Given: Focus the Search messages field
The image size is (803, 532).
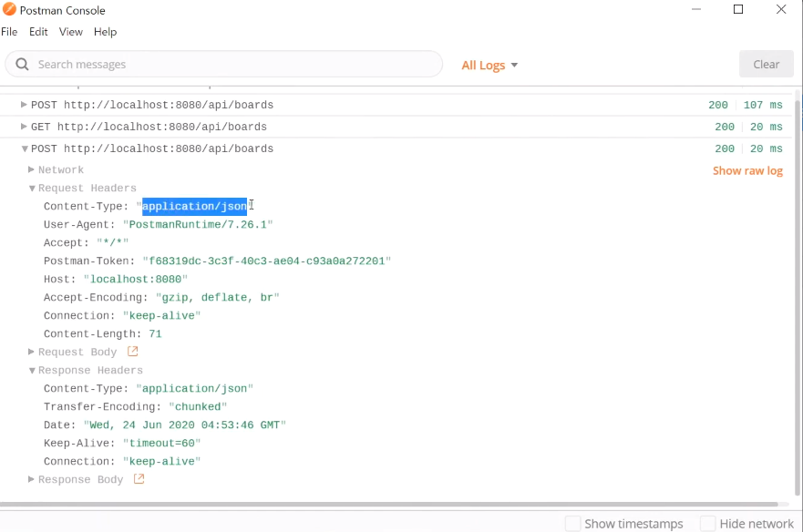Looking at the screenshot, I should point(224,64).
